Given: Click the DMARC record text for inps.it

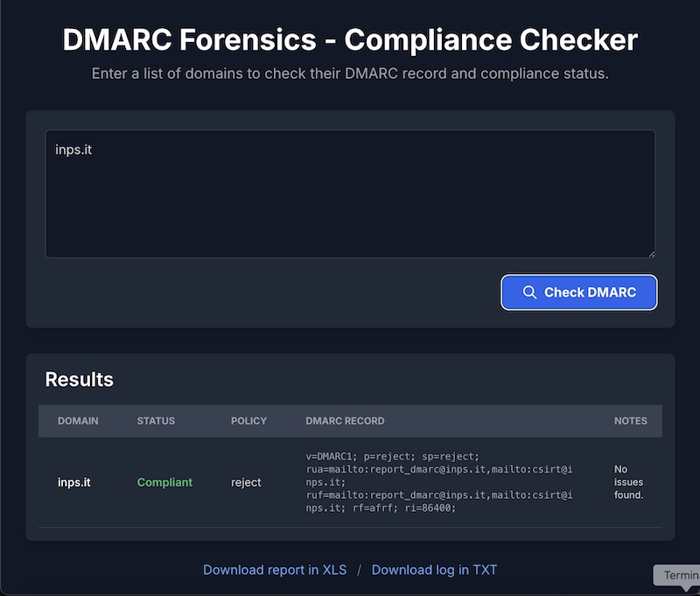Looking at the screenshot, I should click(439, 482).
